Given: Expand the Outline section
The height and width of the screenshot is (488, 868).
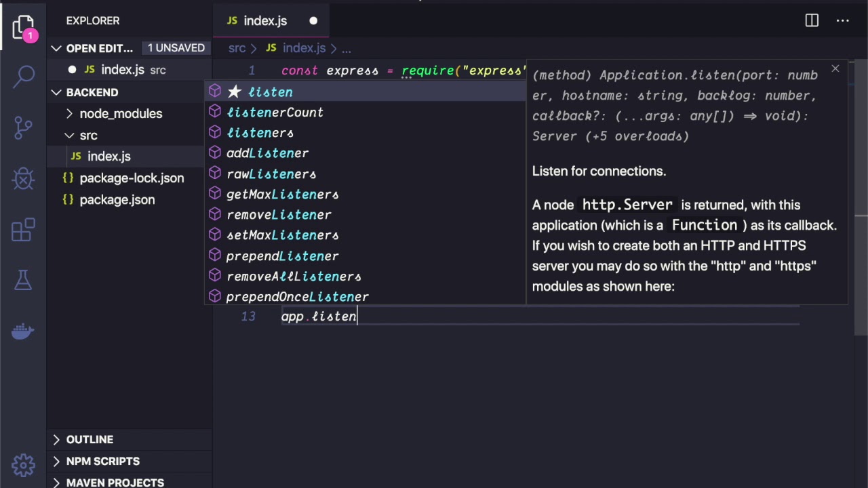Looking at the screenshot, I should click(90, 439).
